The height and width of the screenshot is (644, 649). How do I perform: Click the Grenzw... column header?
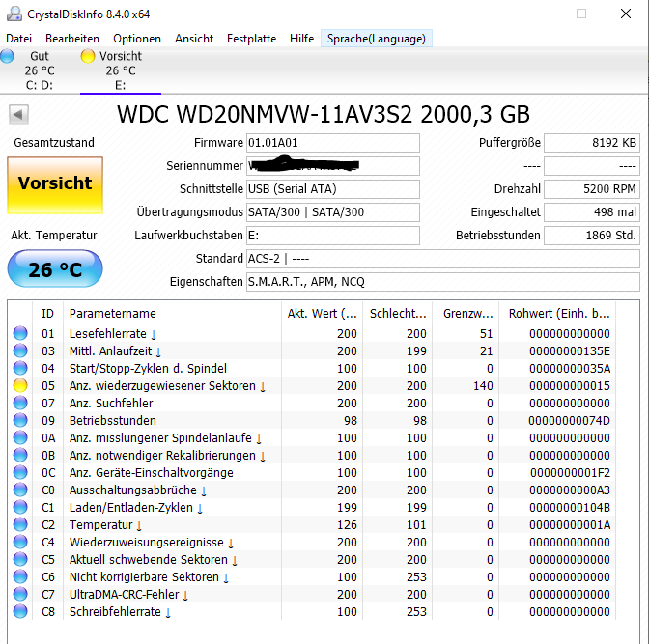pos(466,313)
